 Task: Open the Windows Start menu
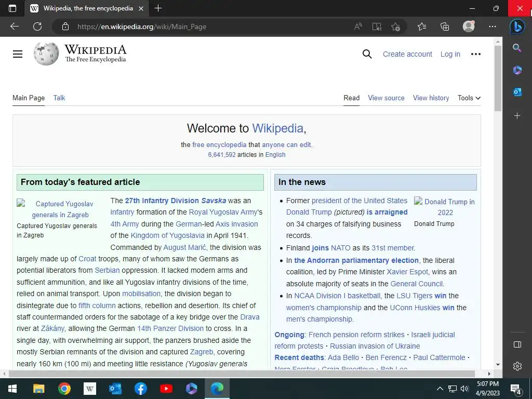12,389
